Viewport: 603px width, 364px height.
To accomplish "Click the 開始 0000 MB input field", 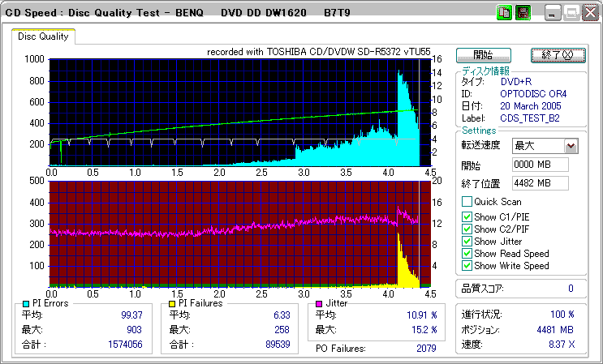I will click(x=541, y=165).
